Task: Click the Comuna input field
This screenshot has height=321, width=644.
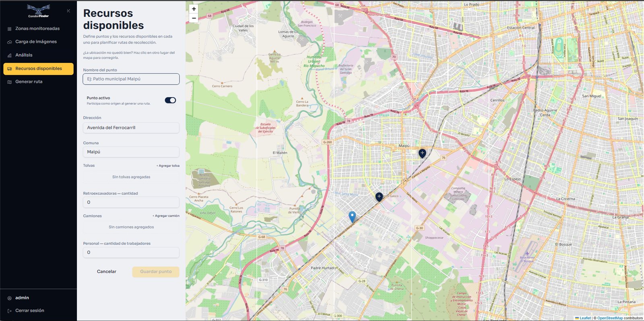Action: [x=131, y=152]
